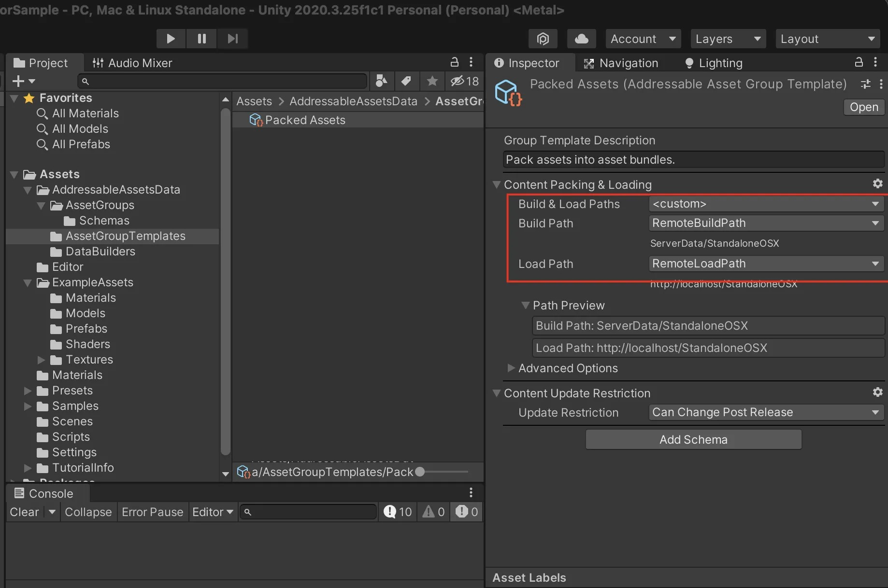Open the Account dropdown
Viewport: 888px width, 588px height.
pos(643,39)
